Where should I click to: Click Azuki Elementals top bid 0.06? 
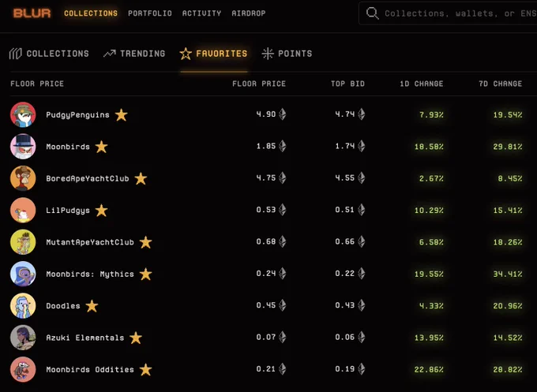(x=345, y=337)
